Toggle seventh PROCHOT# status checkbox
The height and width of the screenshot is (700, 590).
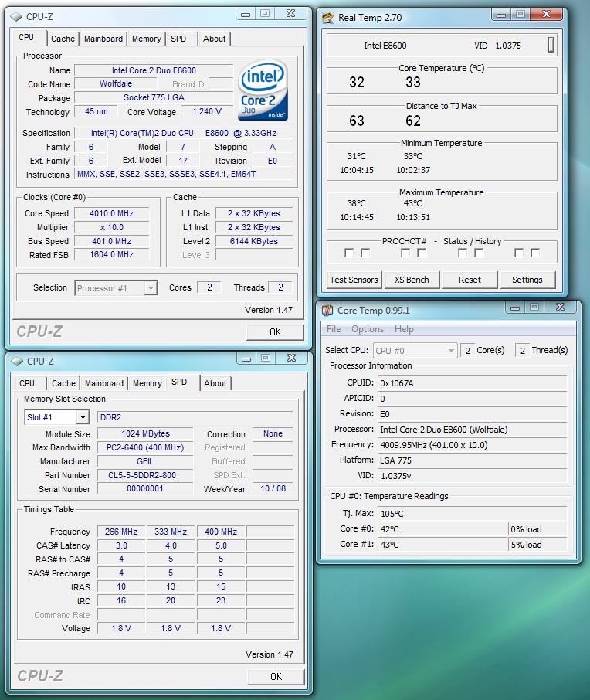tap(519, 253)
